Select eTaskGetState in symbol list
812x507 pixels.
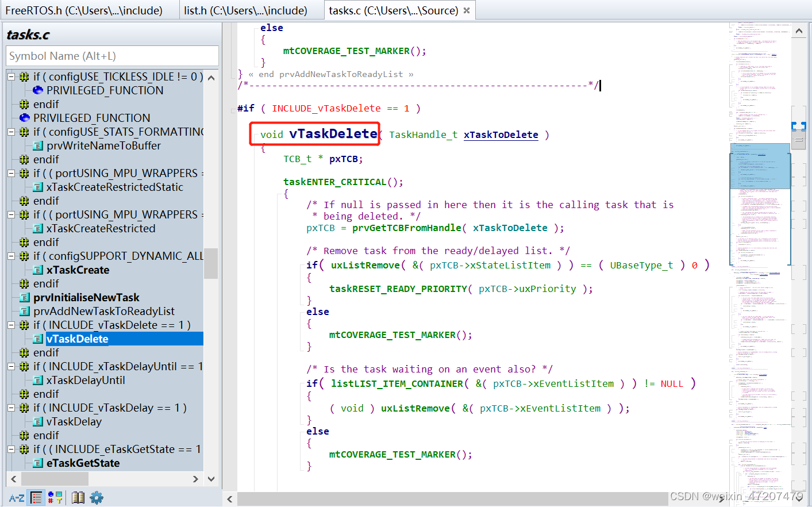tap(83, 463)
